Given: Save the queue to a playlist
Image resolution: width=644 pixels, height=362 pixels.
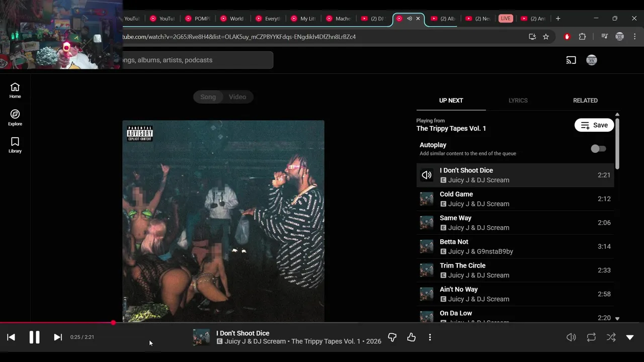Looking at the screenshot, I should pos(594,125).
